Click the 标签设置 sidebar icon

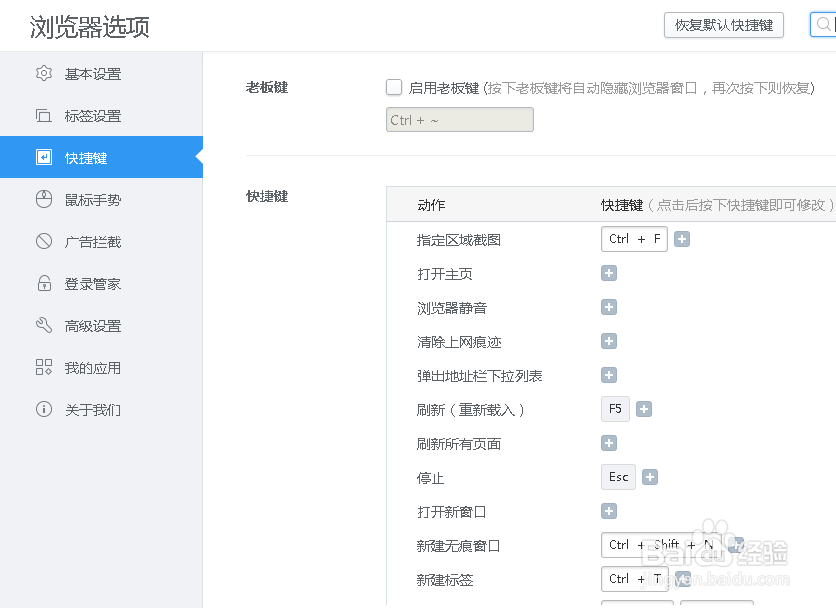(42, 115)
